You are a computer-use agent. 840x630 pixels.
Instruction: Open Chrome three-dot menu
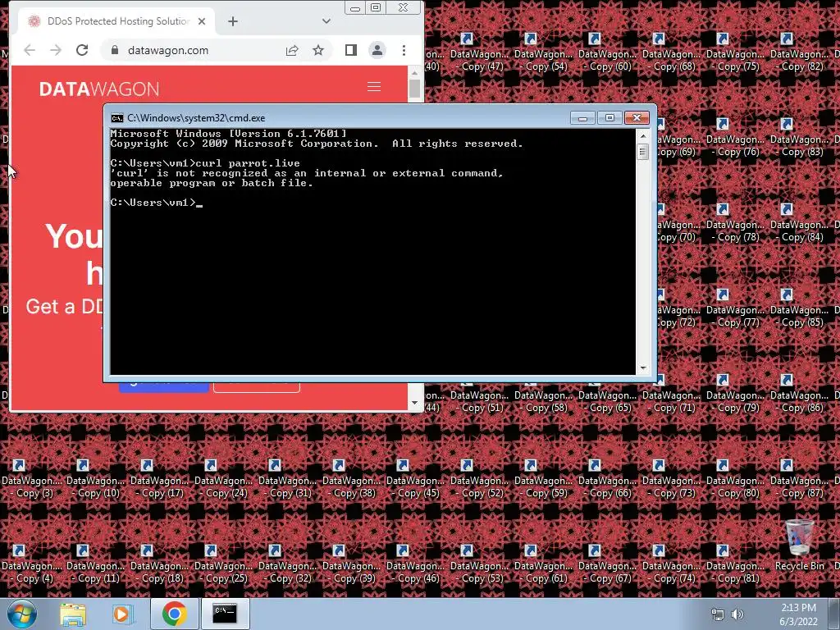tap(404, 50)
